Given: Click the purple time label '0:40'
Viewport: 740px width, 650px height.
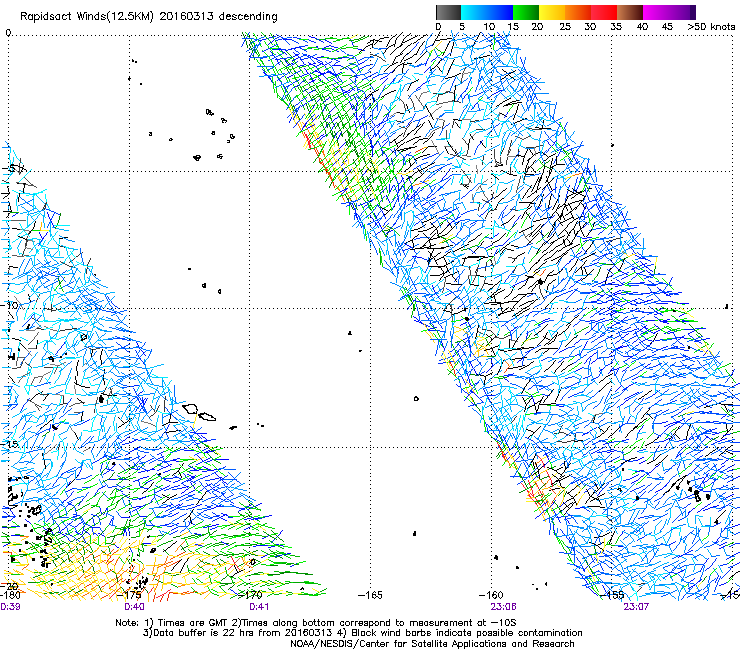Looking at the screenshot, I should pyautogui.click(x=135, y=607).
